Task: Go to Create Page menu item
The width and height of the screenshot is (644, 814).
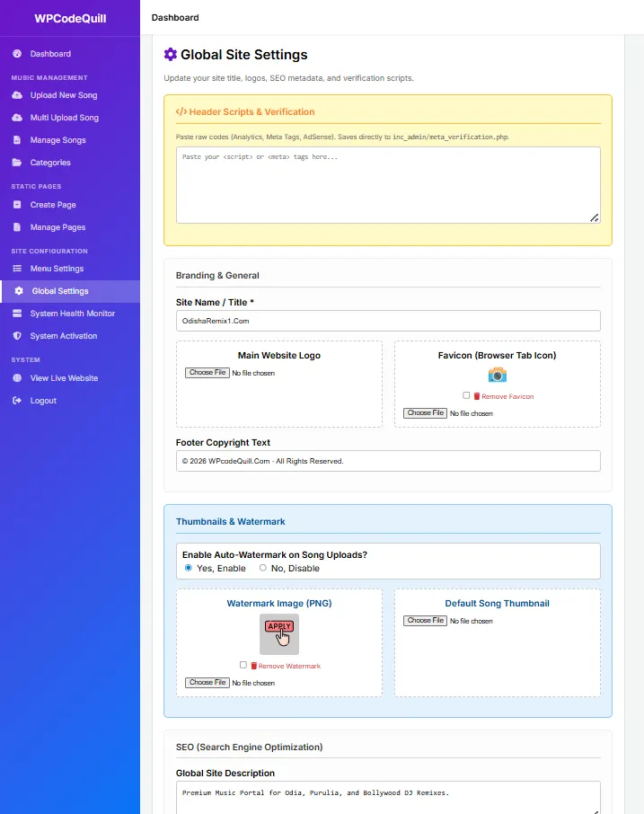Action: (53, 205)
